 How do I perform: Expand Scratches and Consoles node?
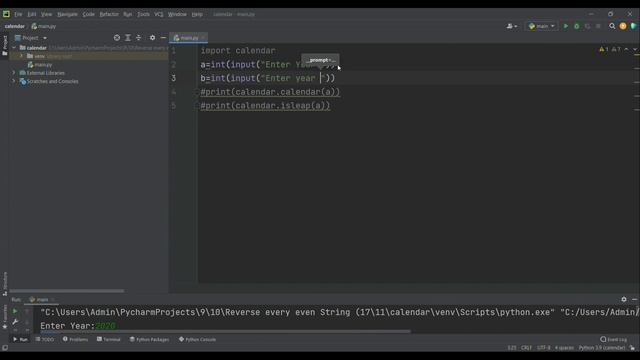(14, 81)
